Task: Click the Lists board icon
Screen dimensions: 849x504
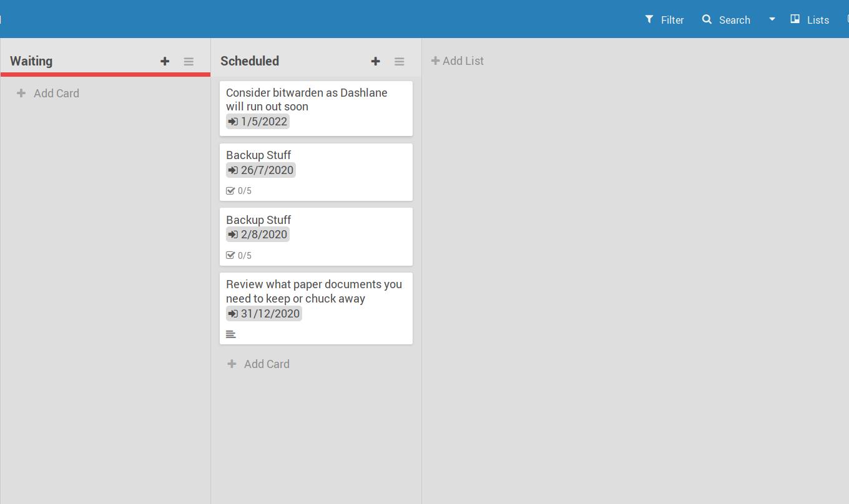Action: (x=795, y=19)
